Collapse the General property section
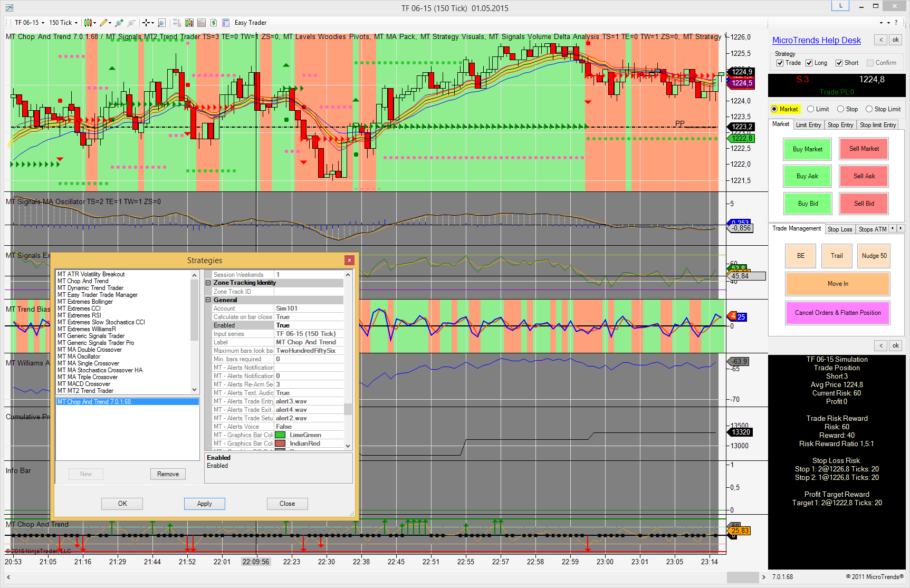Screen dimensions: 910x588 click(208, 300)
